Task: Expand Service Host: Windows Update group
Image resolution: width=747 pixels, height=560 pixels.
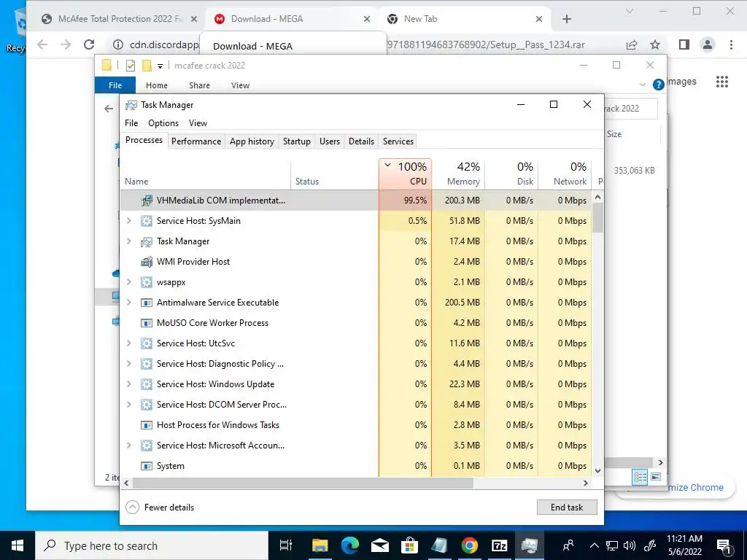Action: coord(128,384)
